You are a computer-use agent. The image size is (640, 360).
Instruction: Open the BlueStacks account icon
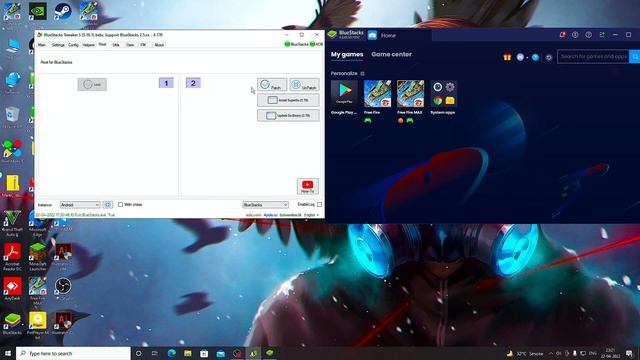point(575,35)
